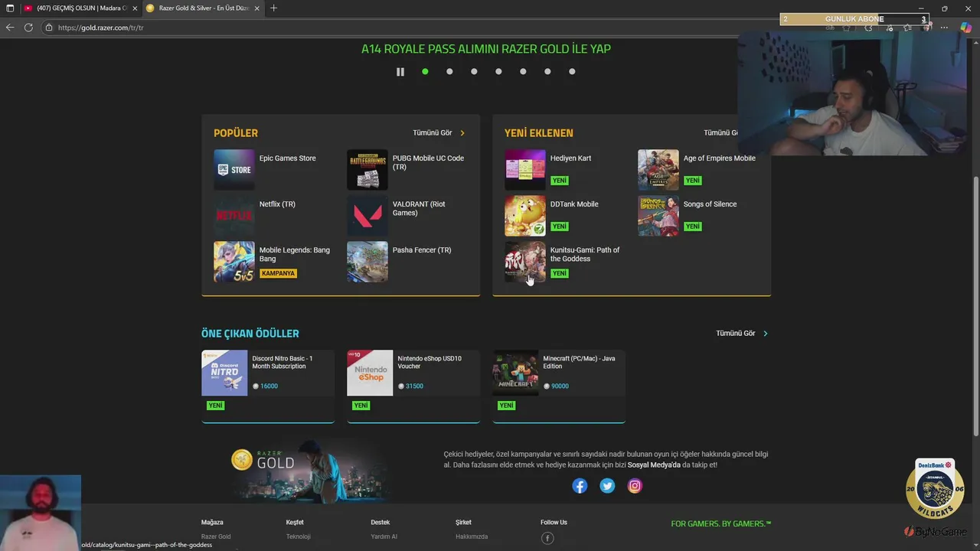Select VALORANT (Riot Games) text
The image size is (980, 551).
(419, 208)
